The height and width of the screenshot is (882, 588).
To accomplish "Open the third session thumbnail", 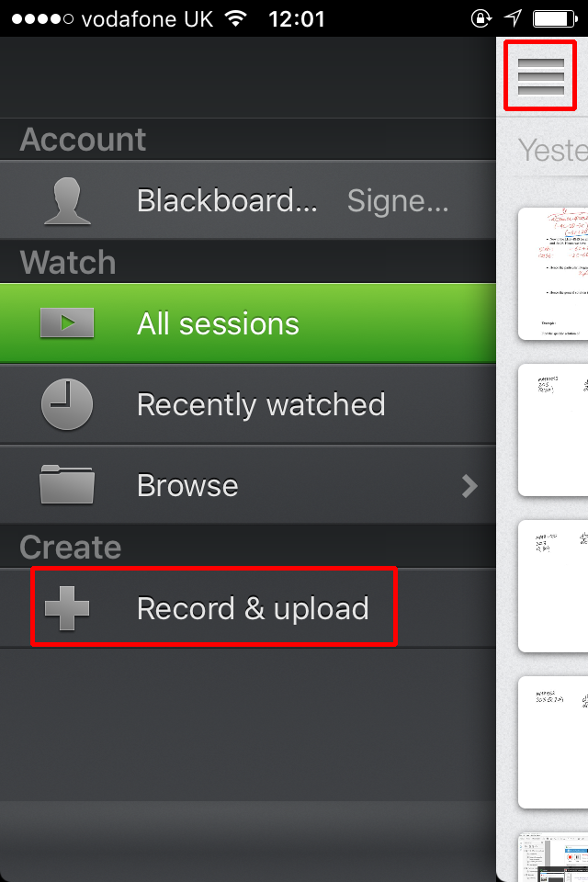I will 553,586.
